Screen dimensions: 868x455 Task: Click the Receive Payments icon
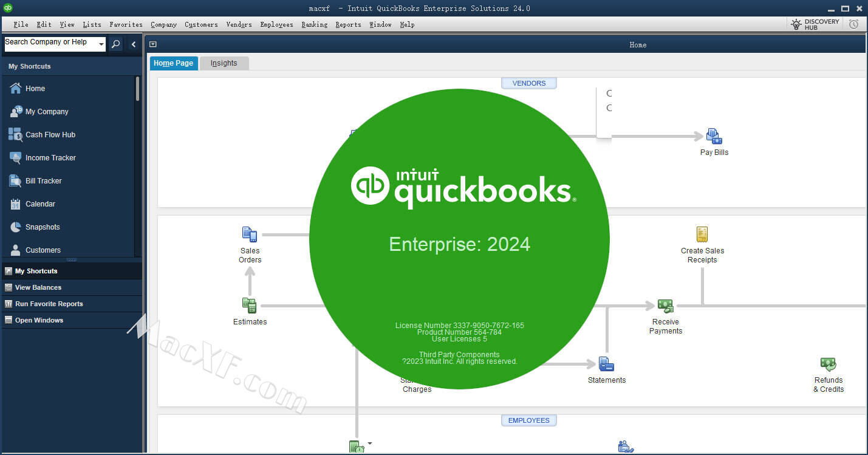pyautogui.click(x=665, y=306)
